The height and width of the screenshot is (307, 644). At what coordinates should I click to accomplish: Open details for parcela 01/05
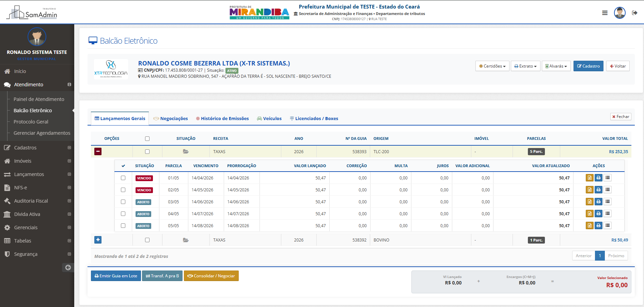(590, 178)
